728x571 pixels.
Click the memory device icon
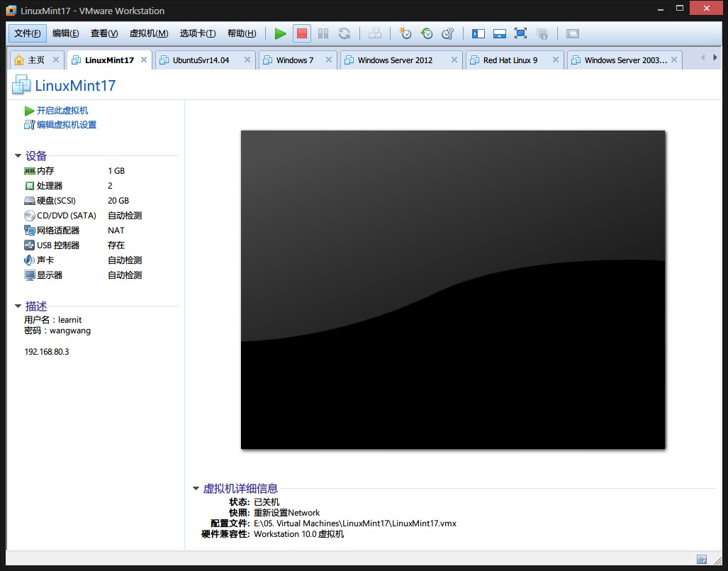coord(29,171)
